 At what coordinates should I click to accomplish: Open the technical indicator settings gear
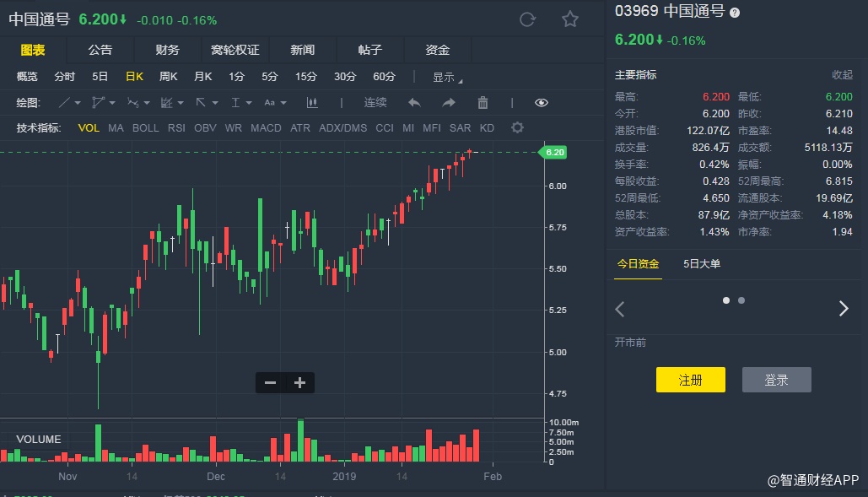[x=517, y=127]
